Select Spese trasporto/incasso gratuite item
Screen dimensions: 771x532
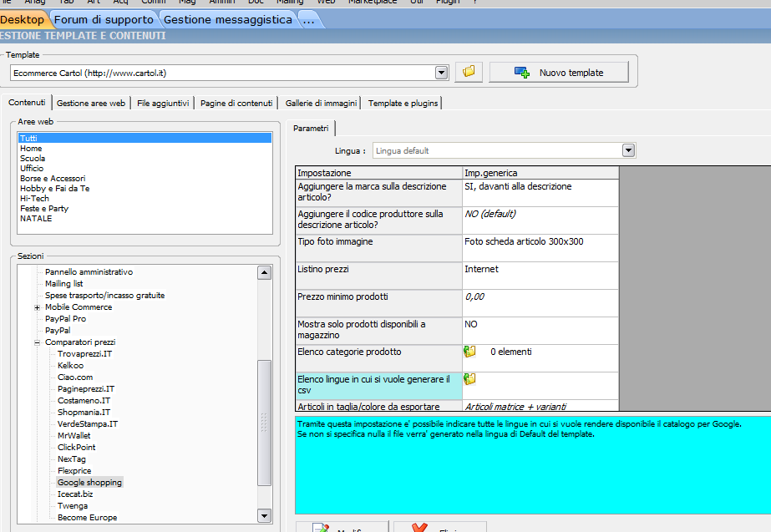pos(104,296)
